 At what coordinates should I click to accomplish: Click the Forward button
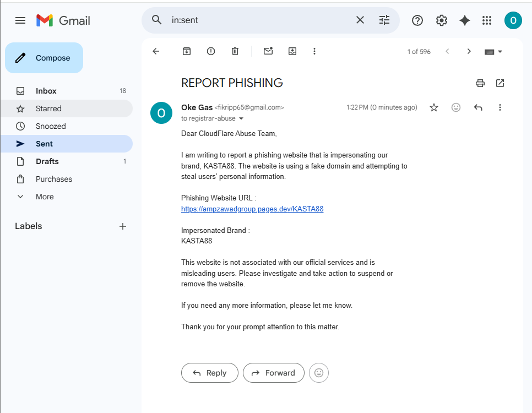[274, 373]
